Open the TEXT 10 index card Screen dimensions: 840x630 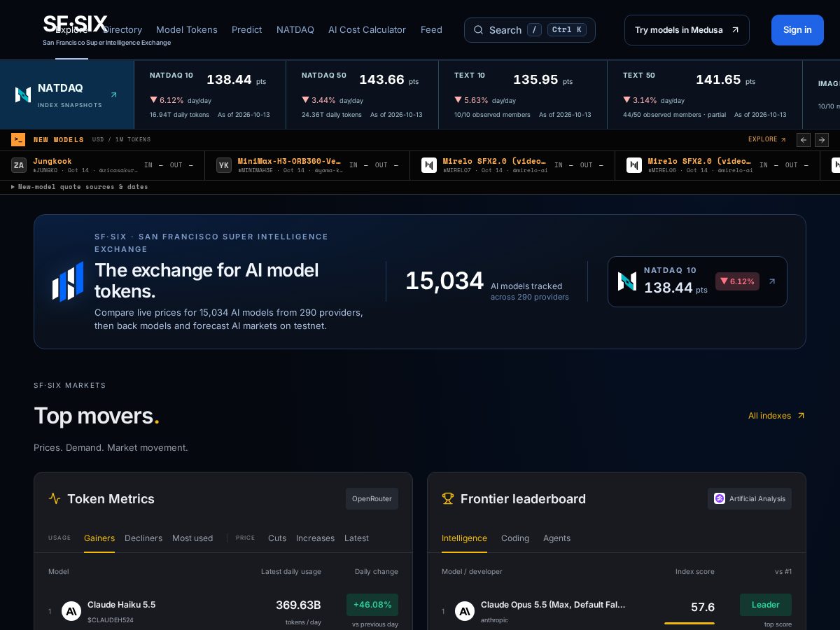[x=523, y=94]
